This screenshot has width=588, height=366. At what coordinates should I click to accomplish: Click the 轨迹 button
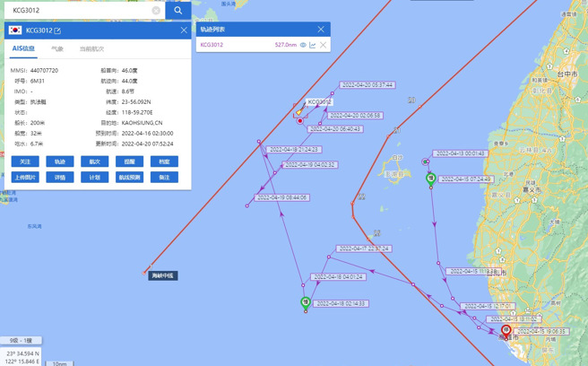[60, 161]
